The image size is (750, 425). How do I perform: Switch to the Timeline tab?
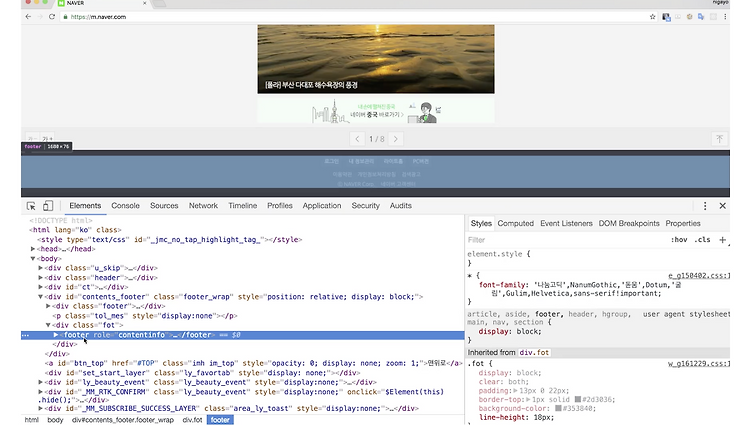pyautogui.click(x=243, y=206)
